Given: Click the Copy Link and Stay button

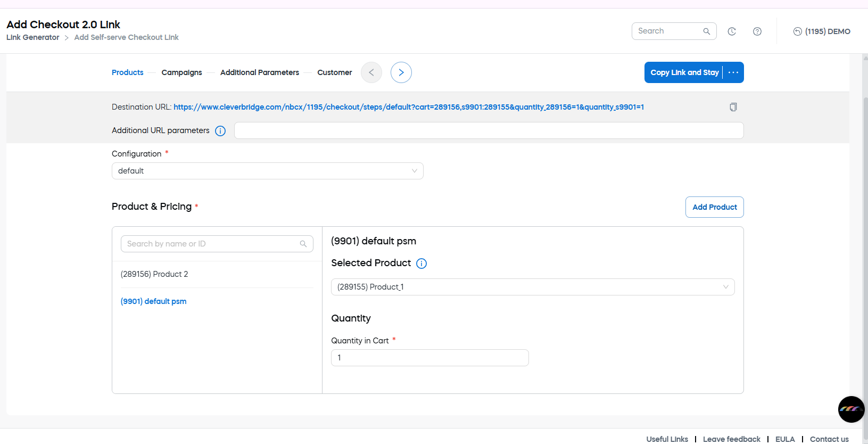Looking at the screenshot, I should pos(684,72).
